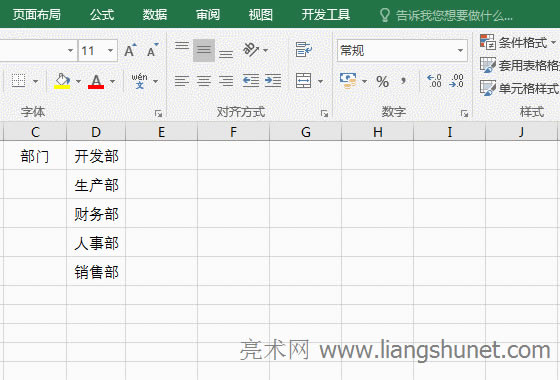Click the Decrease Font Size icon
The image size is (560, 380).
click(x=153, y=50)
